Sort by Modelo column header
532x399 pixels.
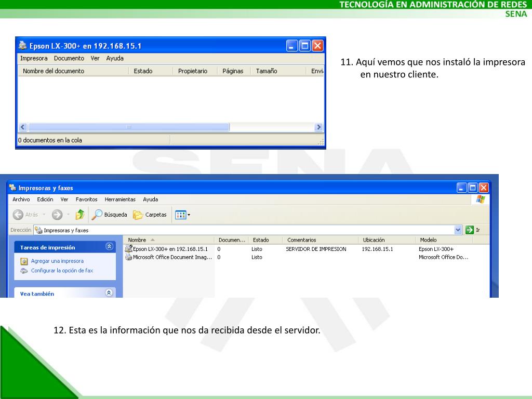(445, 240)
